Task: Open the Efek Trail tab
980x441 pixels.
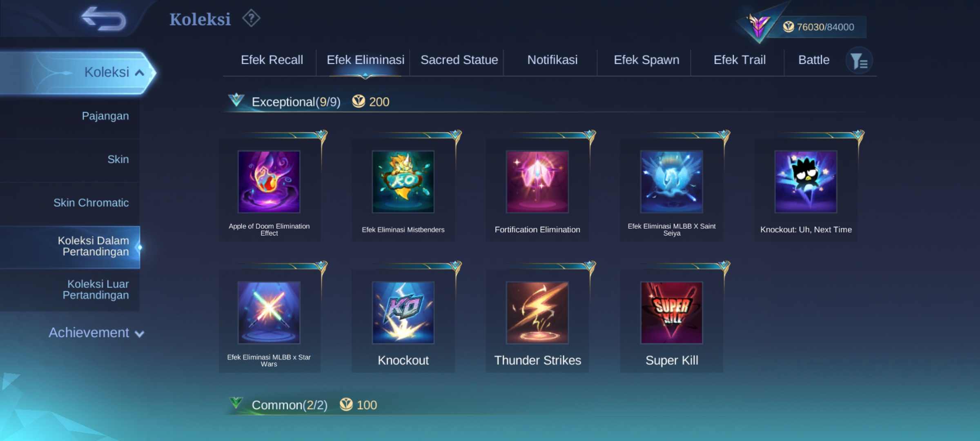Action: point(739,60)
